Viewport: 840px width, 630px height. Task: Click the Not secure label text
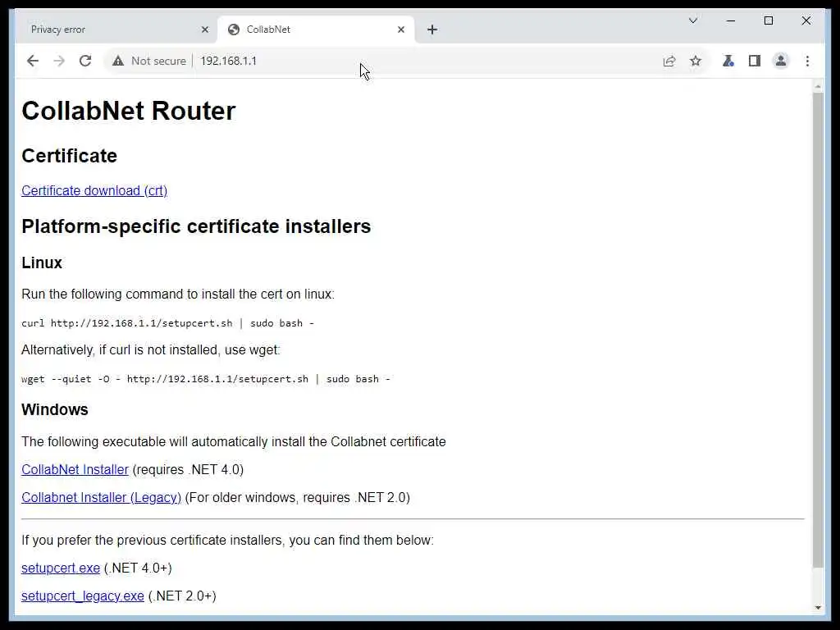click(x=158, y=61)
